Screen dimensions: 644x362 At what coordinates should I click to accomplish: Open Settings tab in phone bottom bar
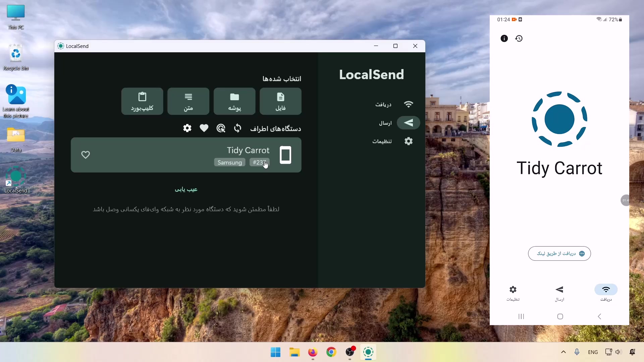(x=513, y=293)
